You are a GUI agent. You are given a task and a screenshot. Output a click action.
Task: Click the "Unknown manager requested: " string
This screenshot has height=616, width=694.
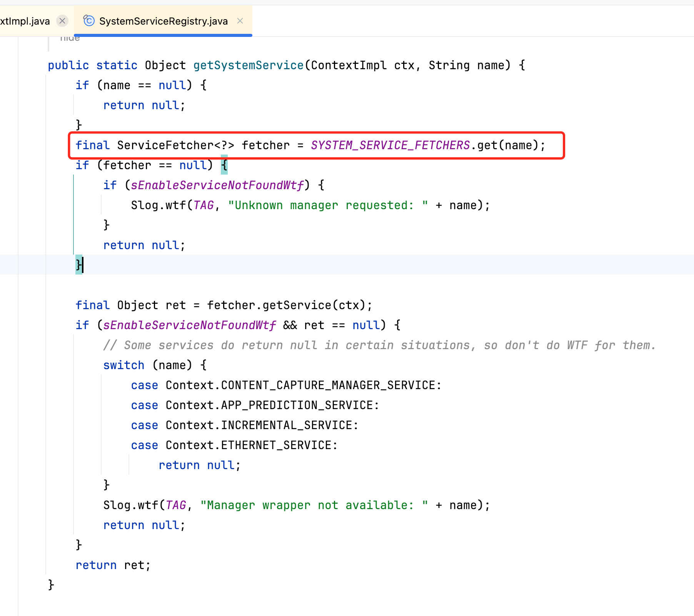point(328,205)
